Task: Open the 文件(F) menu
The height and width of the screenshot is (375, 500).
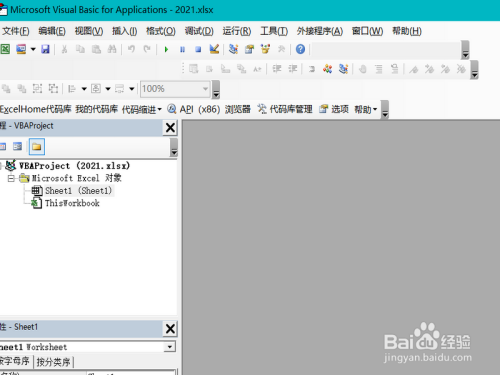Action: click(15, 31)
